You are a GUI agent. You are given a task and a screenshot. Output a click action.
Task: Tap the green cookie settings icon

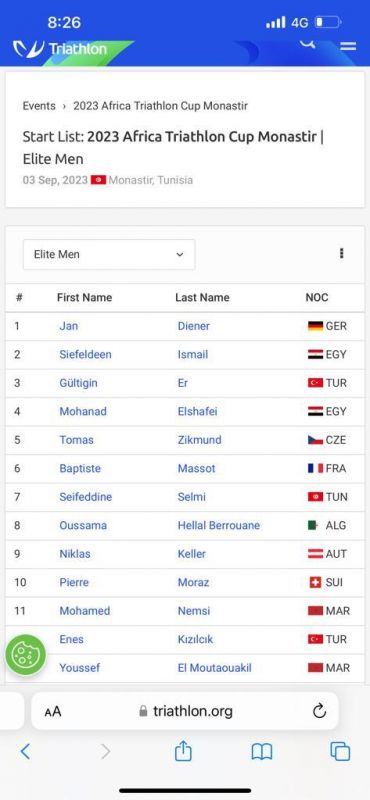click(x=26, y=655)
